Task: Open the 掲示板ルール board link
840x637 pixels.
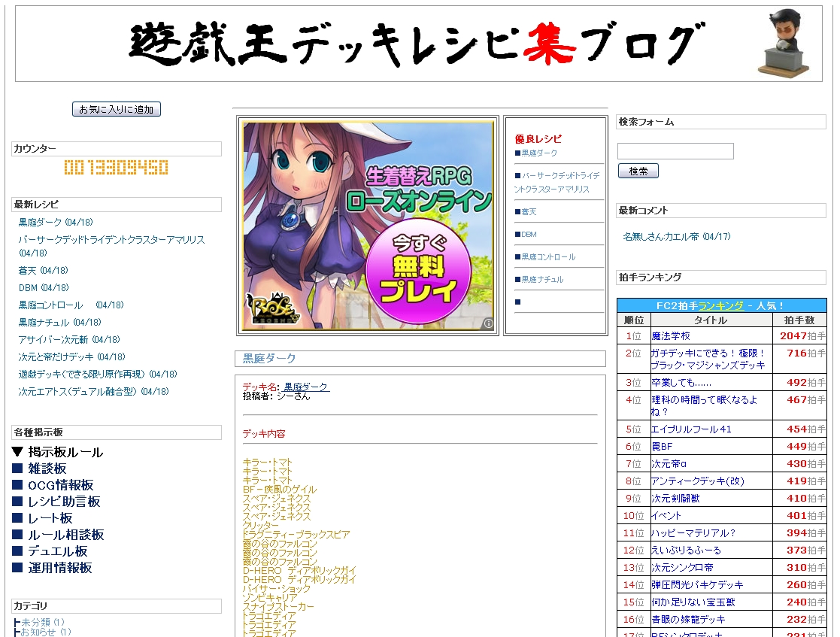Action: [x=65, y=452]
